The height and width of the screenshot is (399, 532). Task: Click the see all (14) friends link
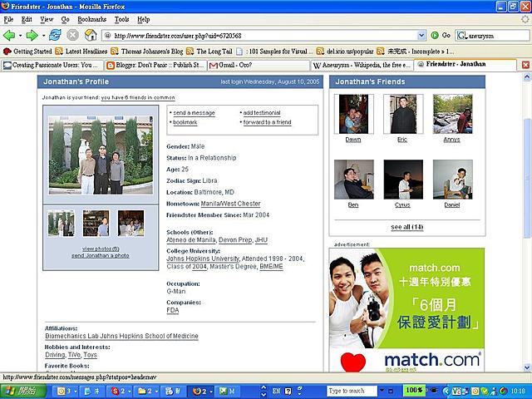(x=406, y=227)
